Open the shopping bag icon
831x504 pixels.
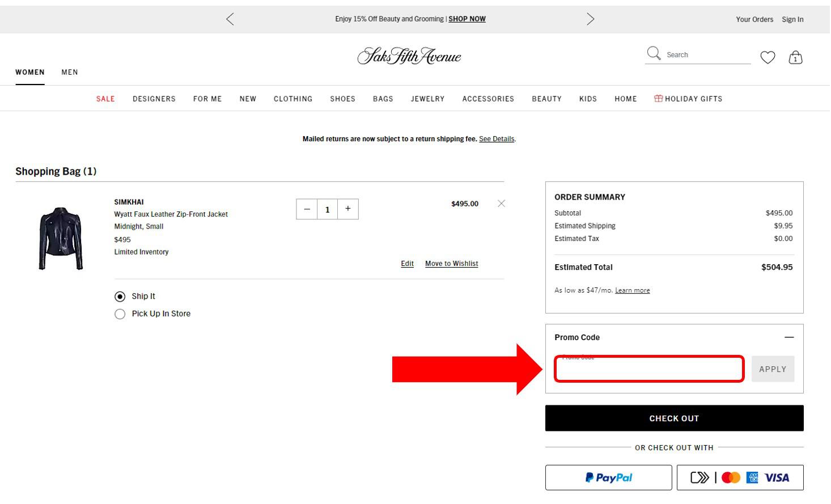pyautogui.click(x=795, y=57)
